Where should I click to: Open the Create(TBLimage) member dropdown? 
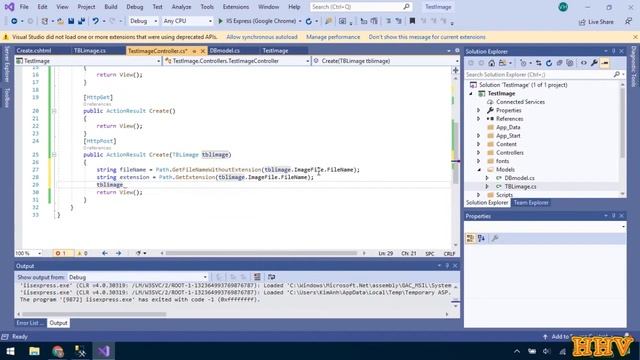pos(386,61)
